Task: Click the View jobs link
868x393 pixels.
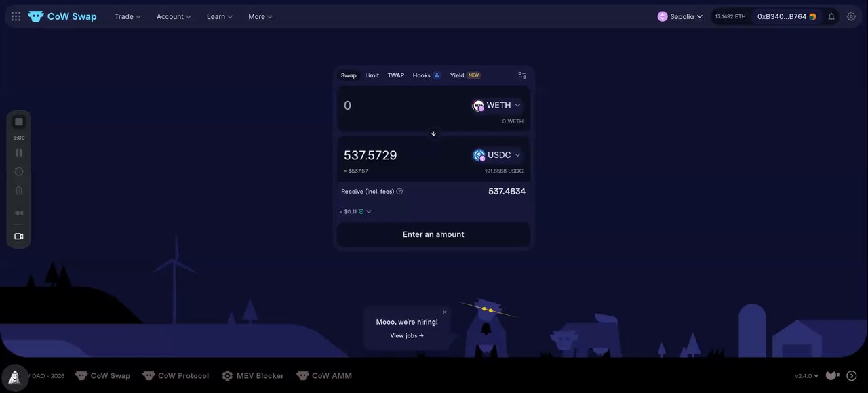Action: [x=407, y=336]
